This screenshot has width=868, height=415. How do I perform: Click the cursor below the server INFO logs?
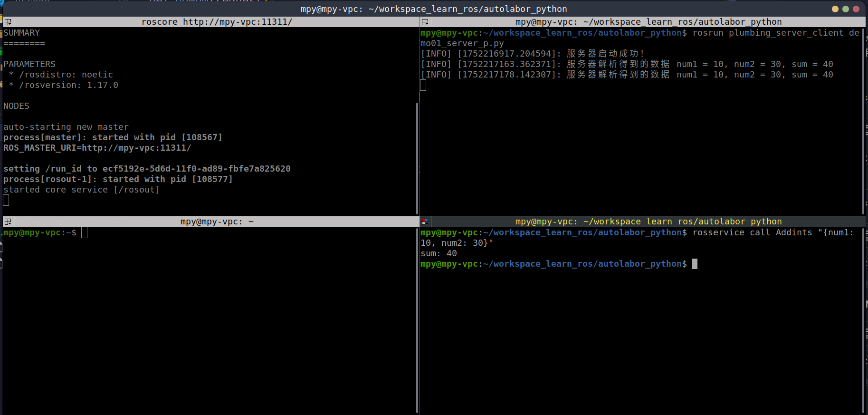tap(423, 85)
